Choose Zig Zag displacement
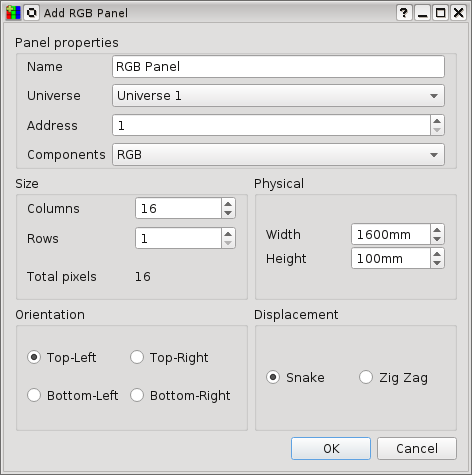Viewport: 472px width, 475px height. point(393,378)
